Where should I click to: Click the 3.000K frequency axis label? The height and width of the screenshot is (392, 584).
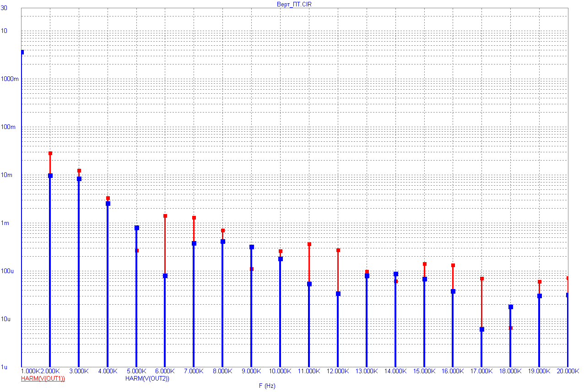[x=79, y=371]
